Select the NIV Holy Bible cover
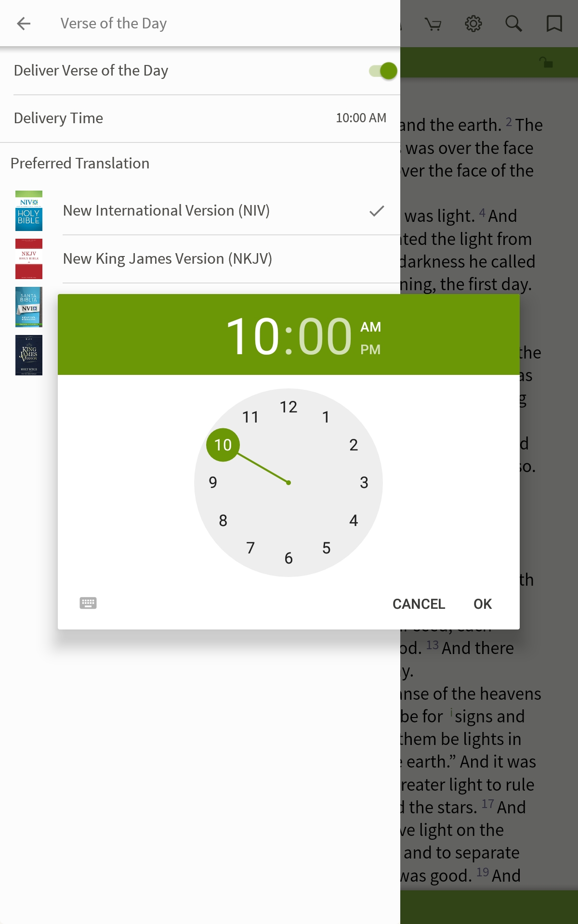The height and width of the screenshot is (924, 578). 29,211
